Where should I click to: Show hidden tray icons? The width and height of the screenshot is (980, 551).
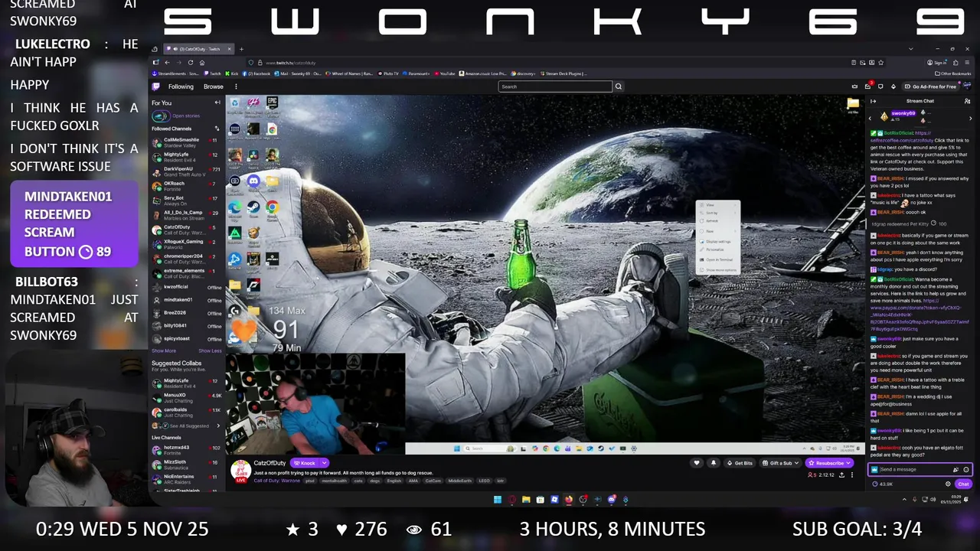click(x=904, y=500)
